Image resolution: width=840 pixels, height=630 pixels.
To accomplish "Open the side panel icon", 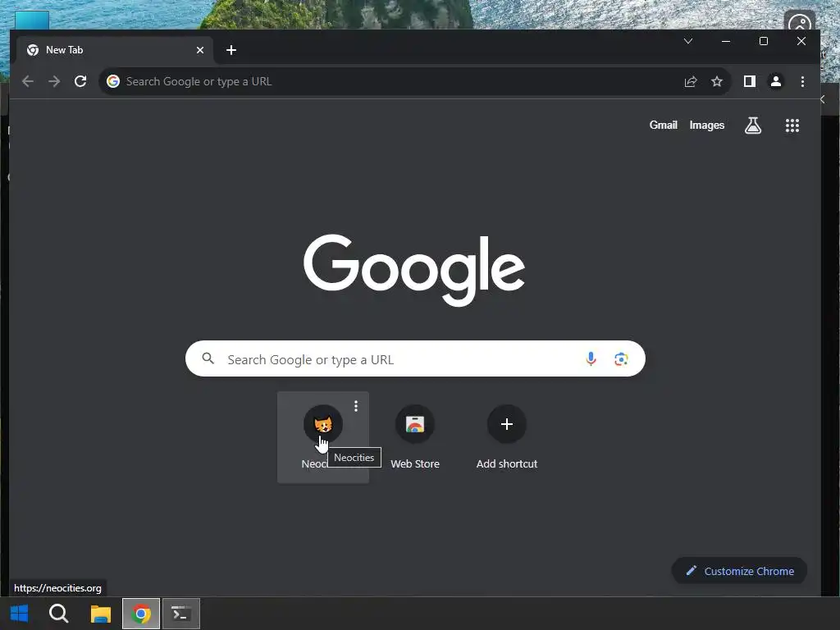I will [x=750, y=81].
